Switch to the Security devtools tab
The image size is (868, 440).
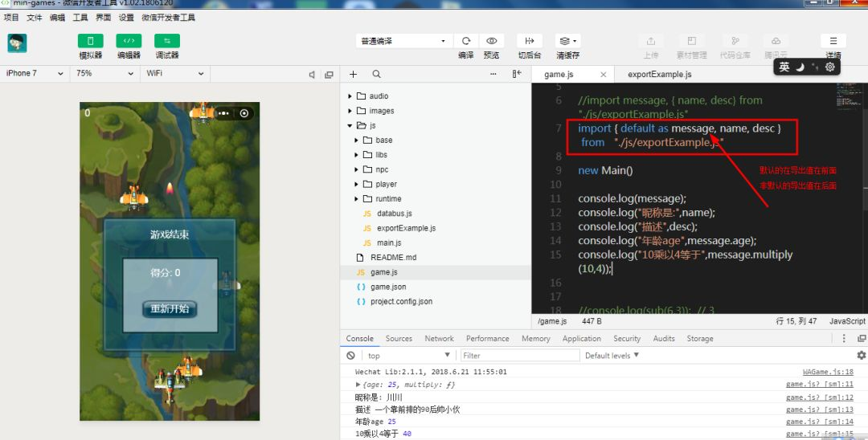(x=627, y=338)
